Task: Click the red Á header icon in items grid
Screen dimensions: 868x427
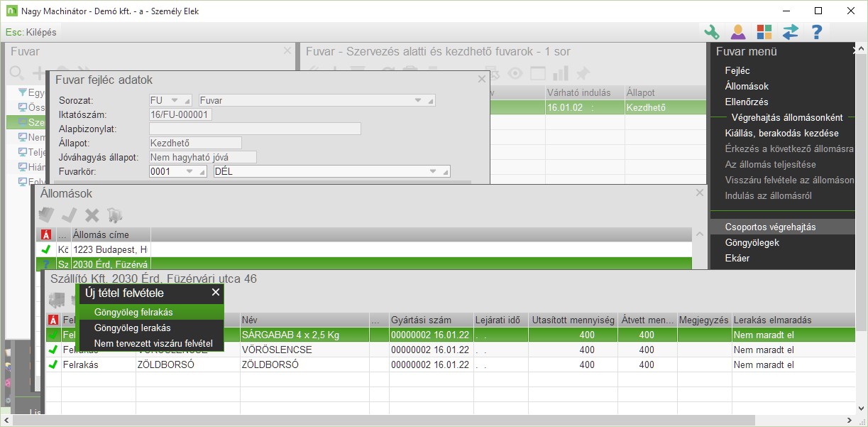Action: point(54,320)
